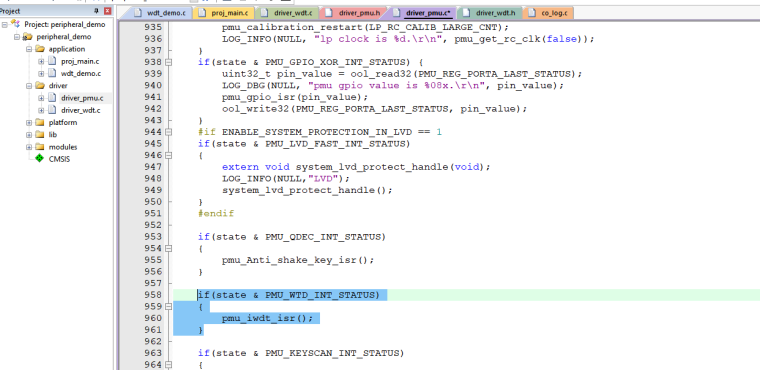Viewport: 760px width, 370px height.
Task: Click the modules group folder icon
Action: 40,147
